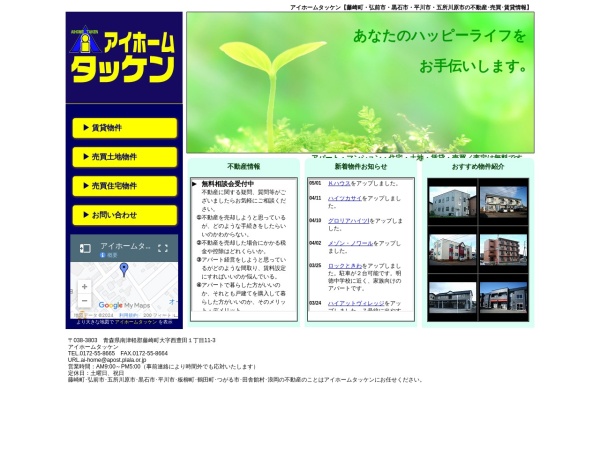Open the 売買住宅物件 menu button

pos(125,186)
